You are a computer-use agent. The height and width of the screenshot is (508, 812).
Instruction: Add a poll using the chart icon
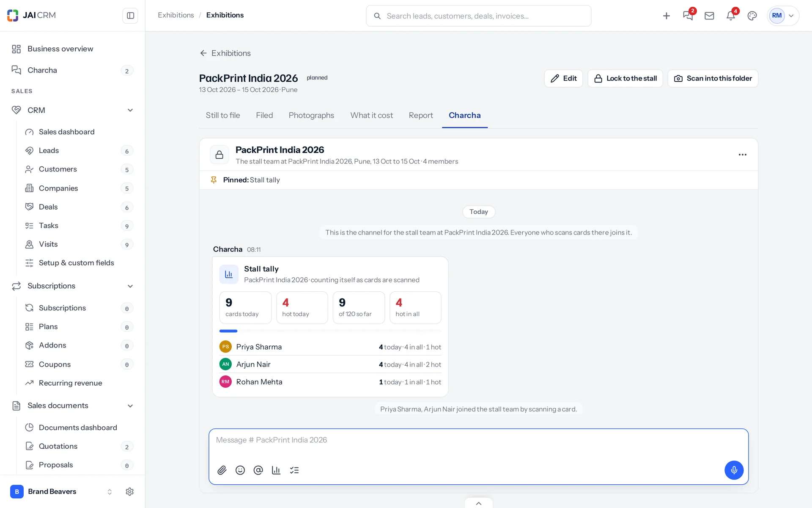[x=276, y=470]
